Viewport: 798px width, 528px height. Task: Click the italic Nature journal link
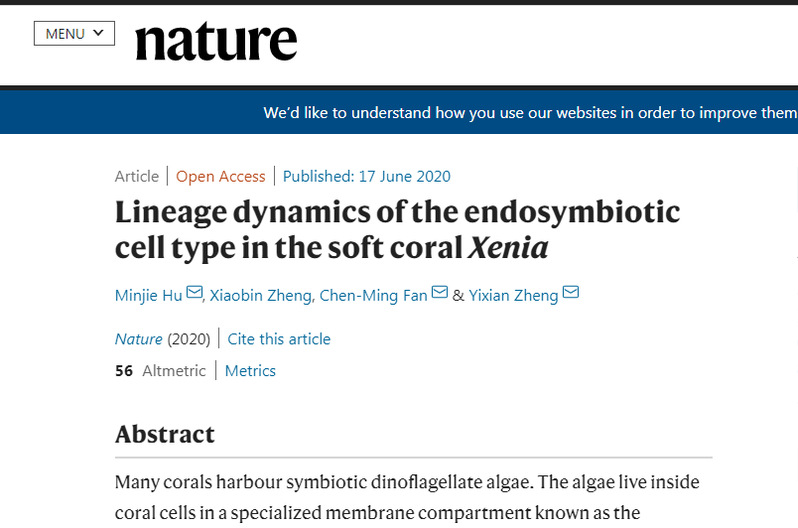(x=139, y=339)
